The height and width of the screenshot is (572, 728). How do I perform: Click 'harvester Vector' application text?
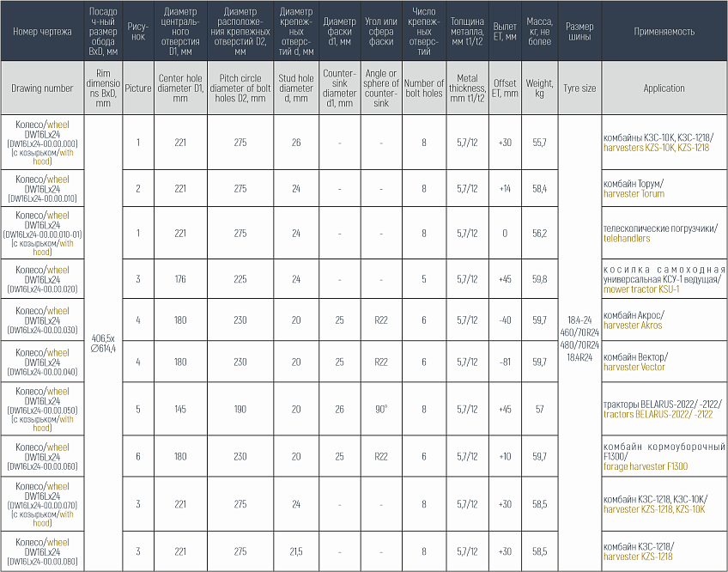(634, 367)
